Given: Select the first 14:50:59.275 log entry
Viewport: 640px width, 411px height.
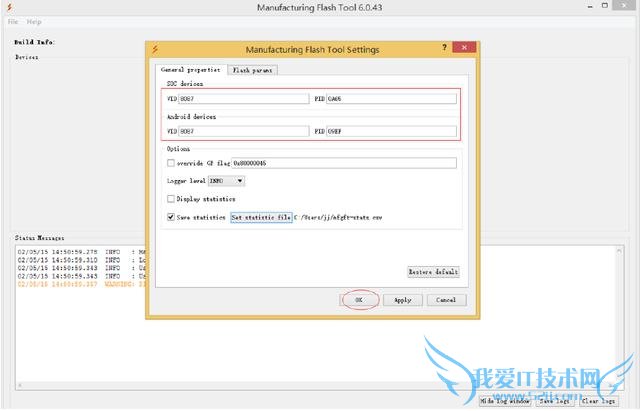Looking at the screenshot, I should 82,252.
